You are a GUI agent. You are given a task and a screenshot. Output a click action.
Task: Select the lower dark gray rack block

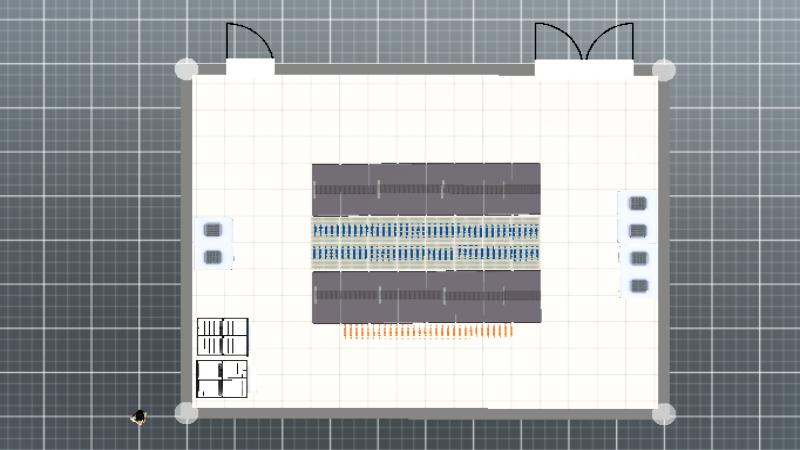click(x=426, y=296)
